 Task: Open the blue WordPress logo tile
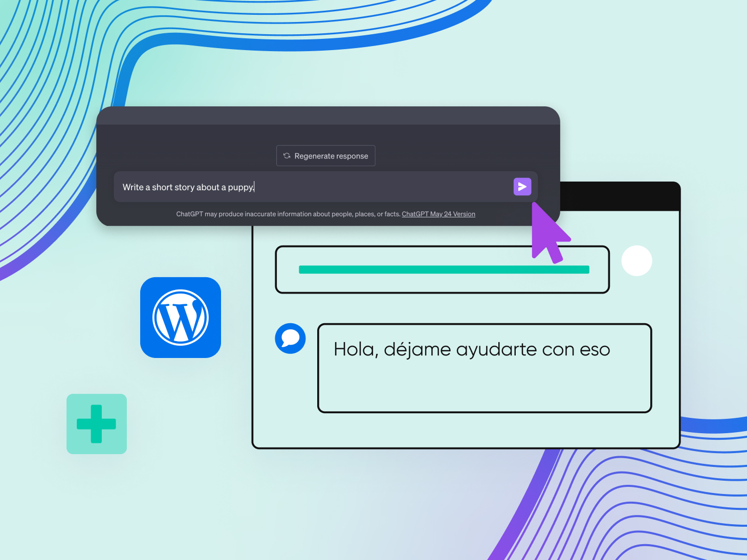tap(181, 318)
